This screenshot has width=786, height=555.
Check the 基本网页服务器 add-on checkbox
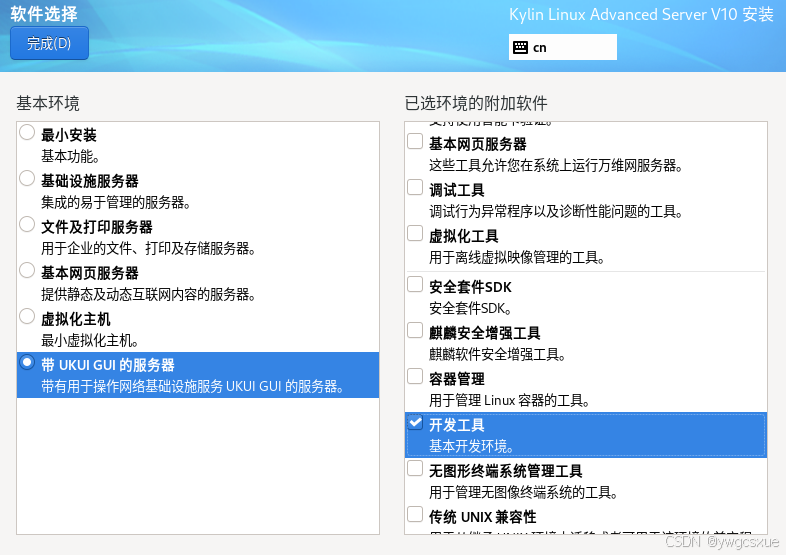[415, 141]
